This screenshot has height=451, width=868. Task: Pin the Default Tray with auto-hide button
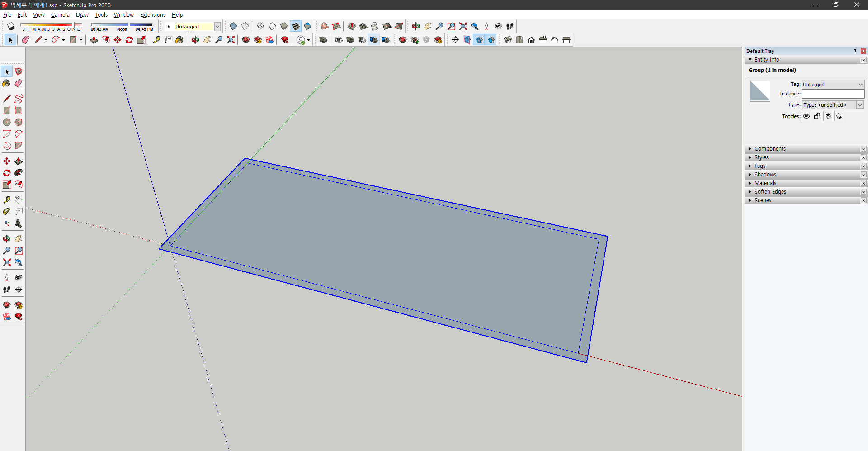[855, 51]
